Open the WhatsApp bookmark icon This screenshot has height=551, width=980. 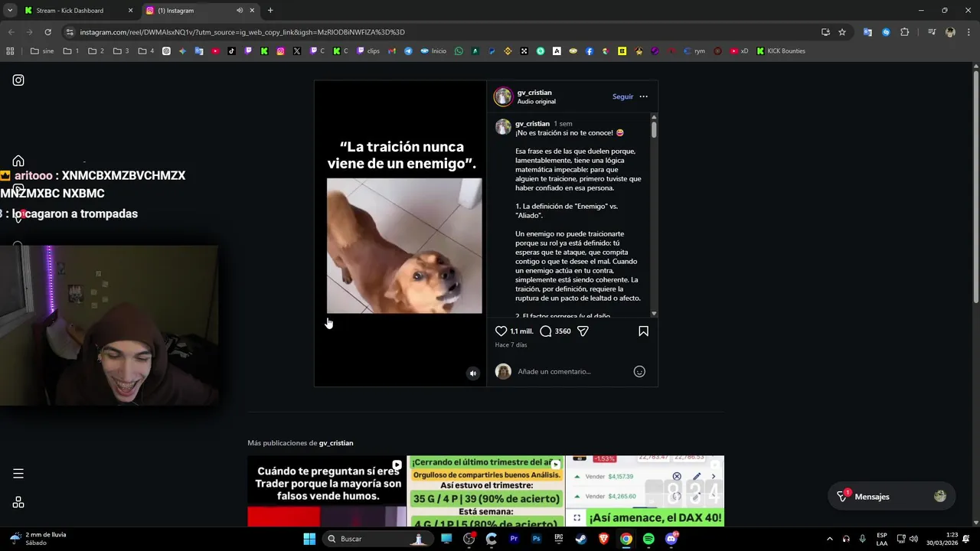tap(459, 51)
